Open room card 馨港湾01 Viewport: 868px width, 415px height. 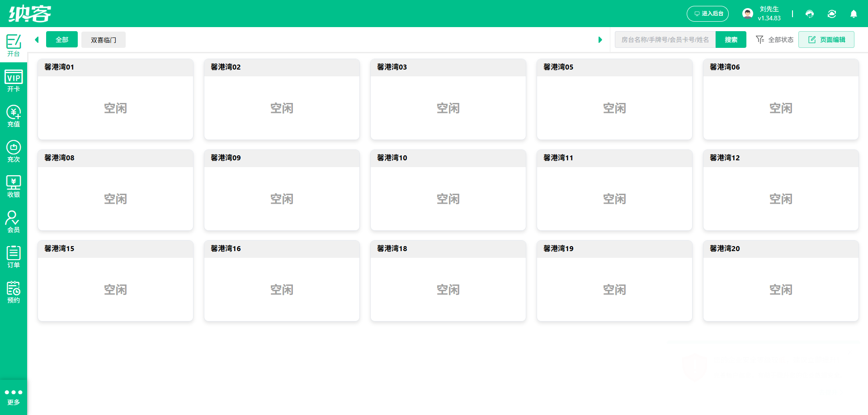[115, 99]
